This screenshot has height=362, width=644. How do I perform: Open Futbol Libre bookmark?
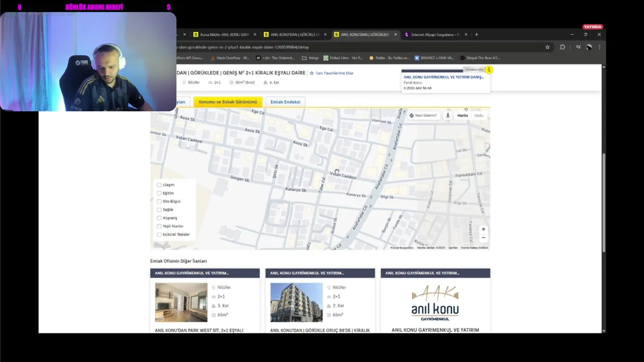pos(343,58)
